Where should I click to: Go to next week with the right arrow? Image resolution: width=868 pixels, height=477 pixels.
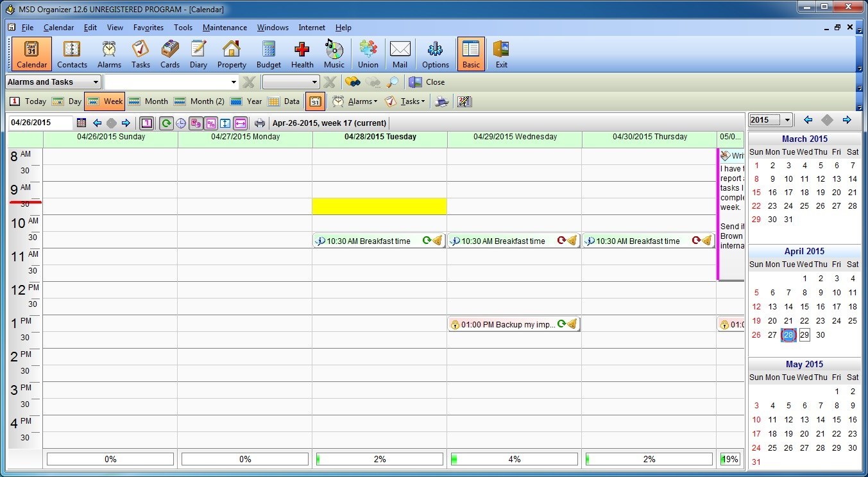pos(126,123)
